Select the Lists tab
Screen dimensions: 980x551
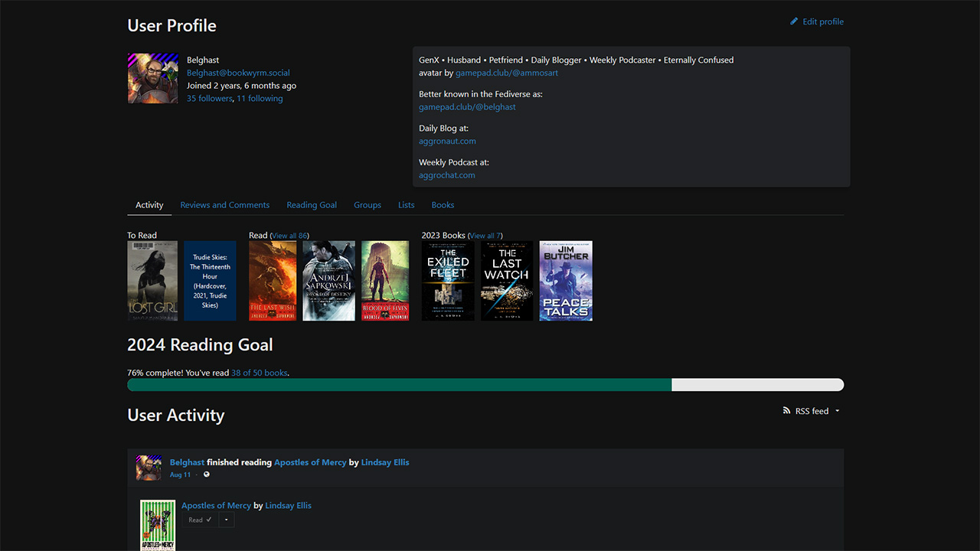407,205
